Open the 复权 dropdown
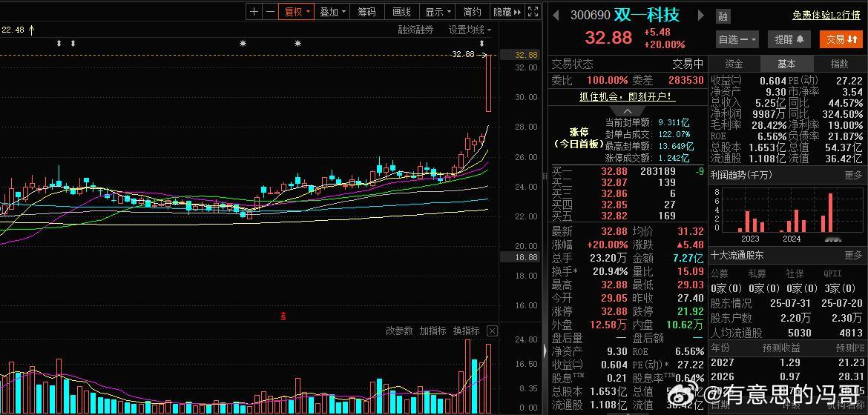868x415 pixels. point(297,12)
